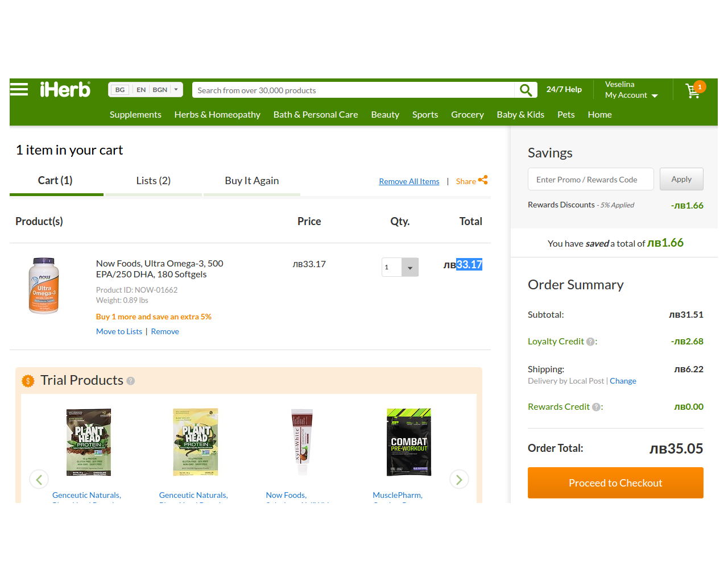Switch to the Lists (2) tab
Screen dimensions: 728x582
pyautogui.click(x=153, y=181)
